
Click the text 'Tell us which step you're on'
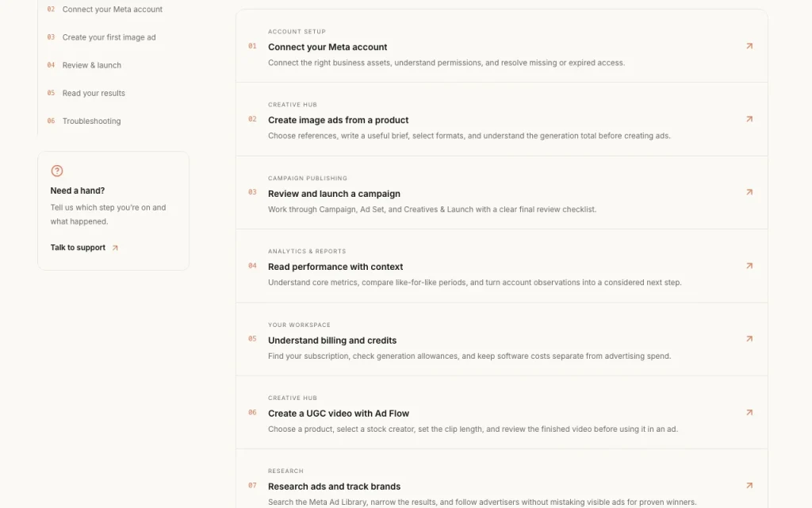point(108,214)
